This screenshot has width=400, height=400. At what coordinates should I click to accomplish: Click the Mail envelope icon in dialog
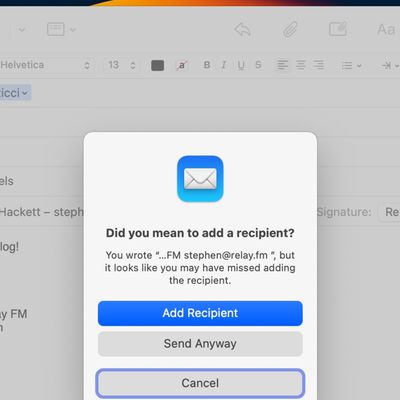click(x=200, y=179)
